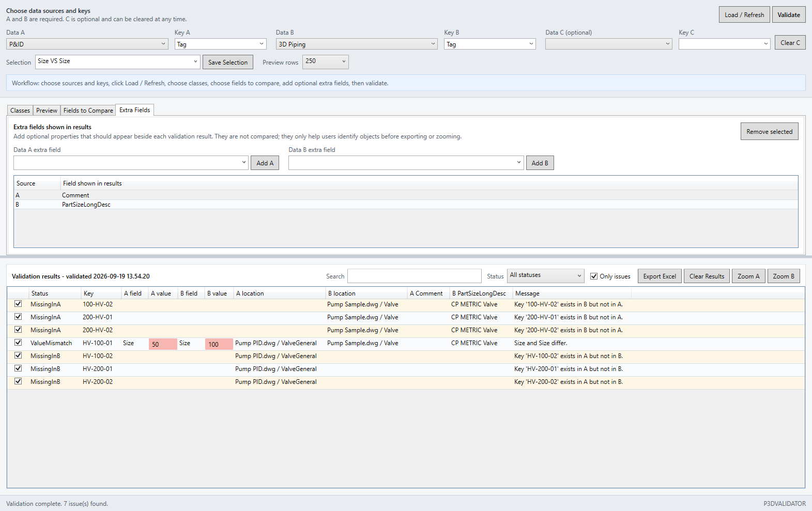This screenshot has width=812, height=511.
Task: Uncheck the HV-100-02 MissingInB row checkbox
Action: click(x=18, y=355)
